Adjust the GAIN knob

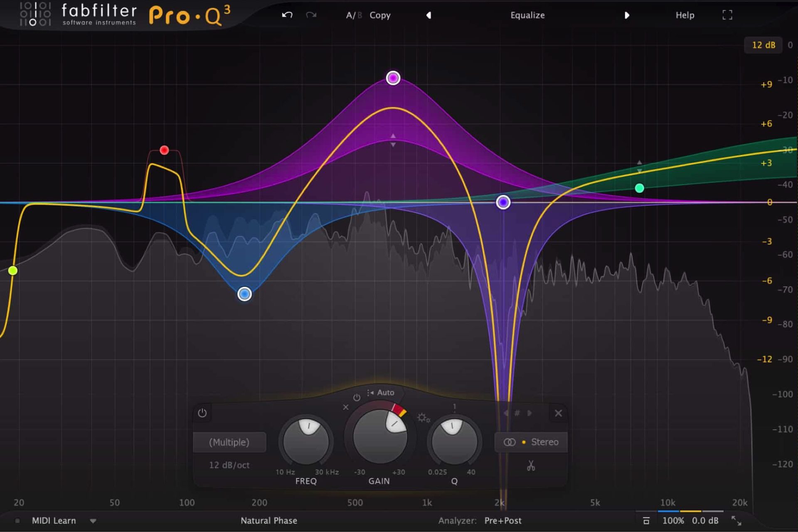[x=379, y=436]
